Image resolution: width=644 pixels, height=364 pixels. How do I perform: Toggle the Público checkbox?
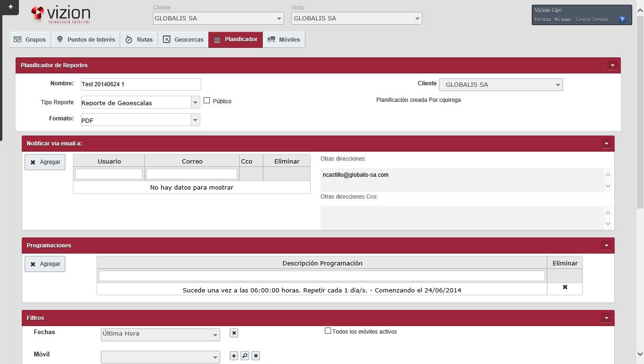pos(206,100)
